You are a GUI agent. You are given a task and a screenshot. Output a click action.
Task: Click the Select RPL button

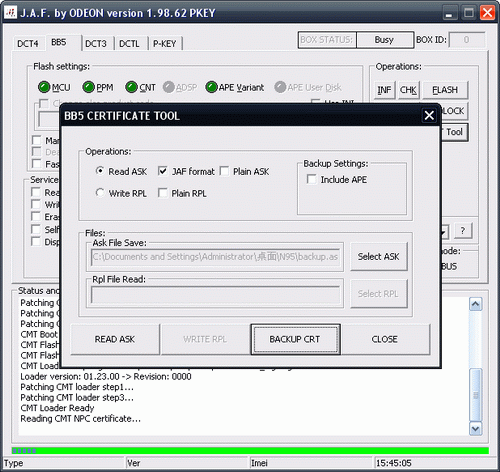pyautogui.click(x=379, y=294)
